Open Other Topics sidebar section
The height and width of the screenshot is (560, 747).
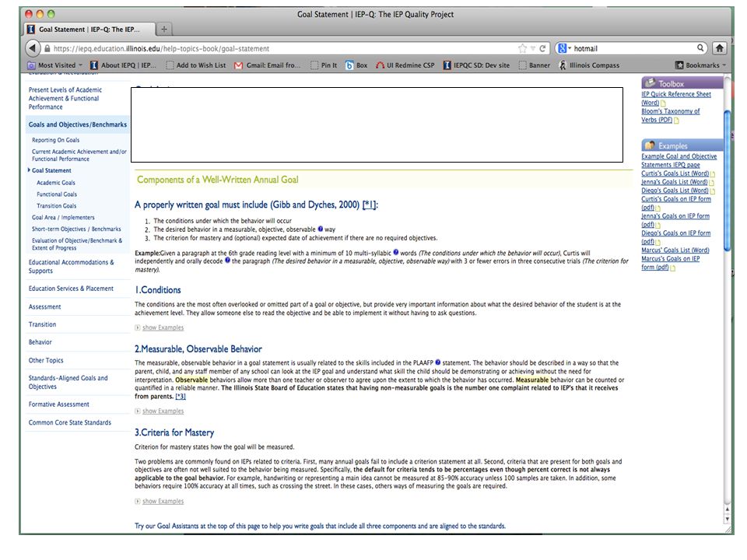pos(46,360)
